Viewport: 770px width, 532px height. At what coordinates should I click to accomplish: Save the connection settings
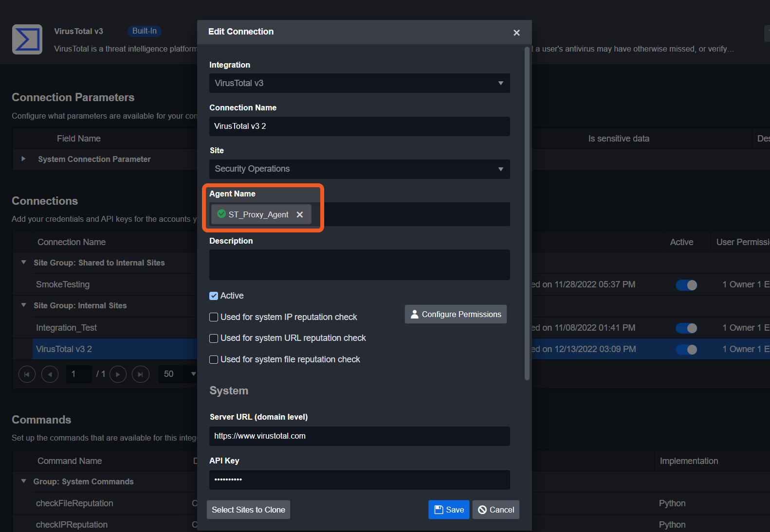(449, 510)
